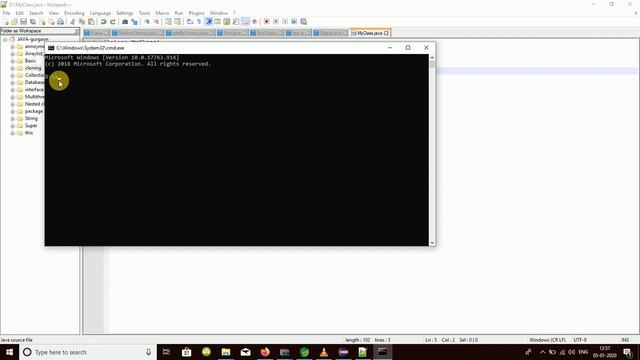Screen dimensions: 640x360
Task: Expand the this folder node
Action: point(13,133)
